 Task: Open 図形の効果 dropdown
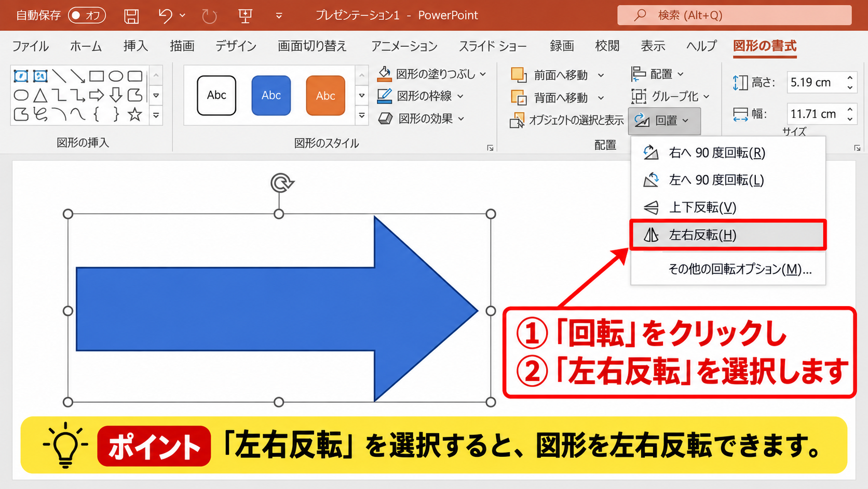tap(421, 118)
